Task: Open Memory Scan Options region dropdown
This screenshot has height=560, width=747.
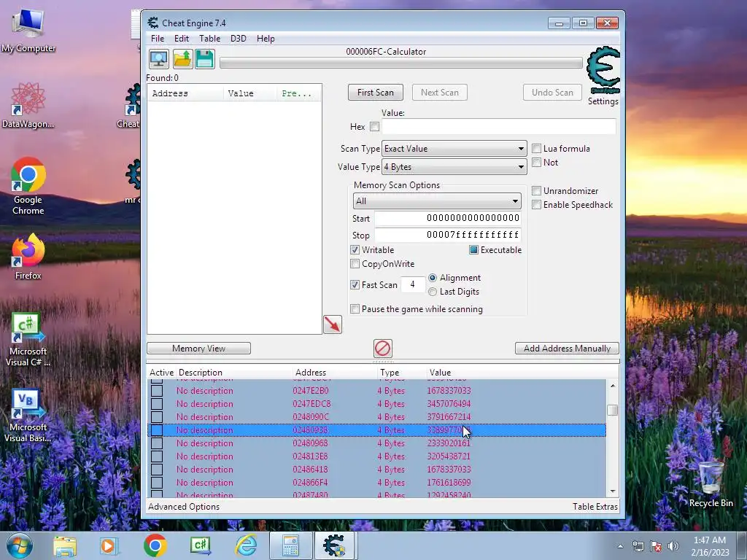Action: point(437,201)
